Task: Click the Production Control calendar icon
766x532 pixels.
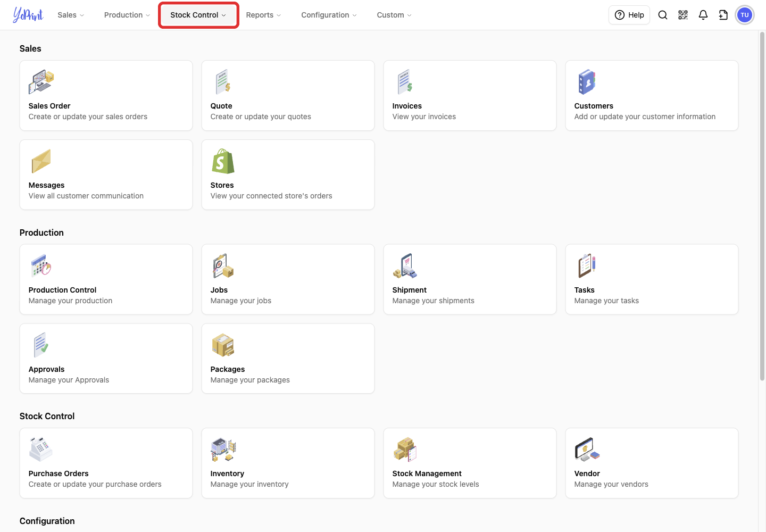Action: coord(41,266)
